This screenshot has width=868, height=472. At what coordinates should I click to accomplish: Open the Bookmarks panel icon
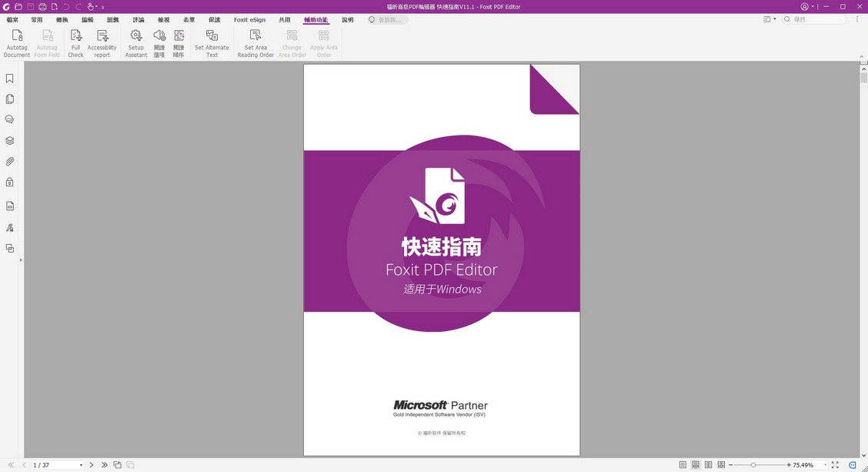click(x=9, y=78)
